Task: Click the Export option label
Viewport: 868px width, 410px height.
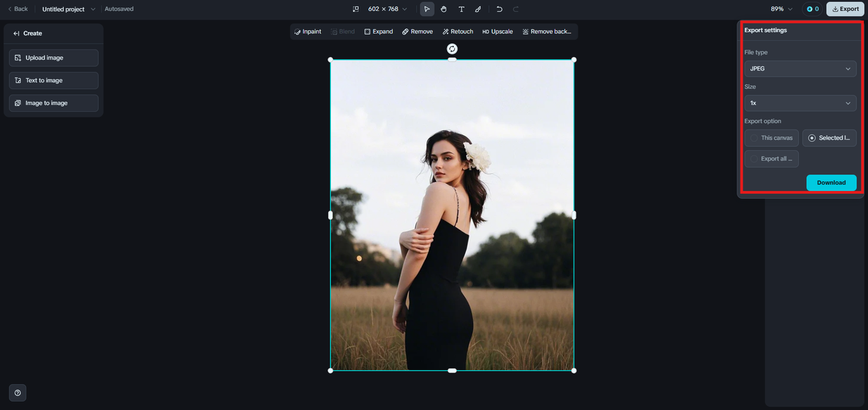Action: pos(763,121)
